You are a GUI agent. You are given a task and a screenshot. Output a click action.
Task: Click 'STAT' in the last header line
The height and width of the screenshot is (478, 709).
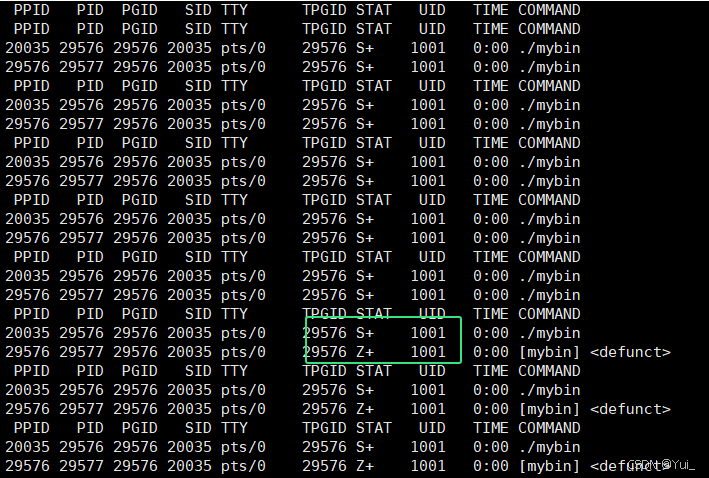click(x=373, y=428)
